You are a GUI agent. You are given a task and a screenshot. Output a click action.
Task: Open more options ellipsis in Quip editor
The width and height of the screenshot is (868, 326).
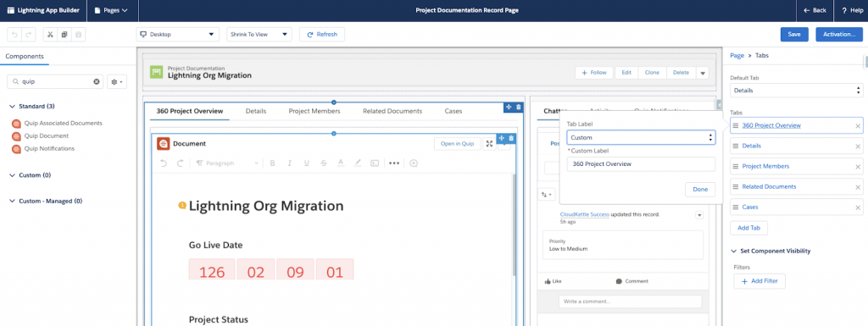pos(393,163)
